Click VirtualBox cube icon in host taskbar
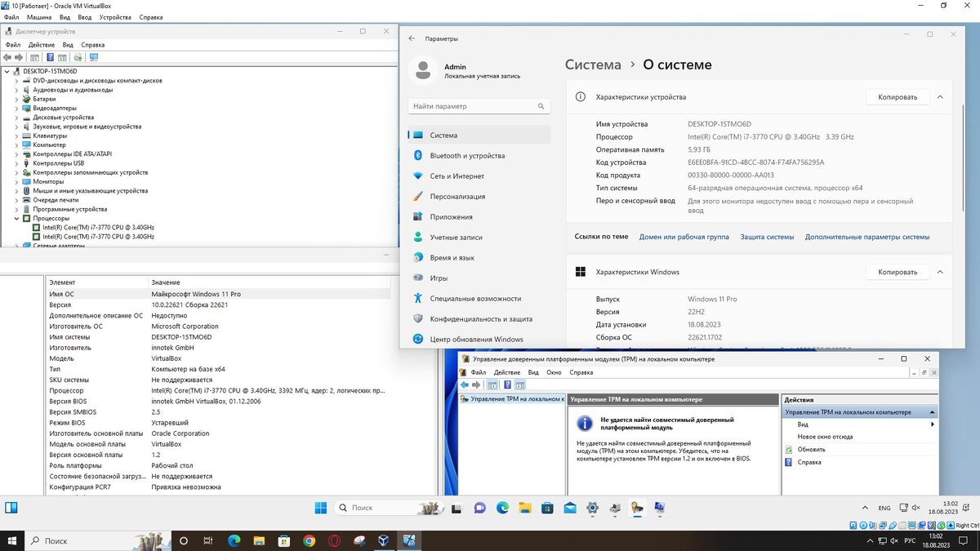This screenshot has height=551, width=980. (x=384, y=540)
